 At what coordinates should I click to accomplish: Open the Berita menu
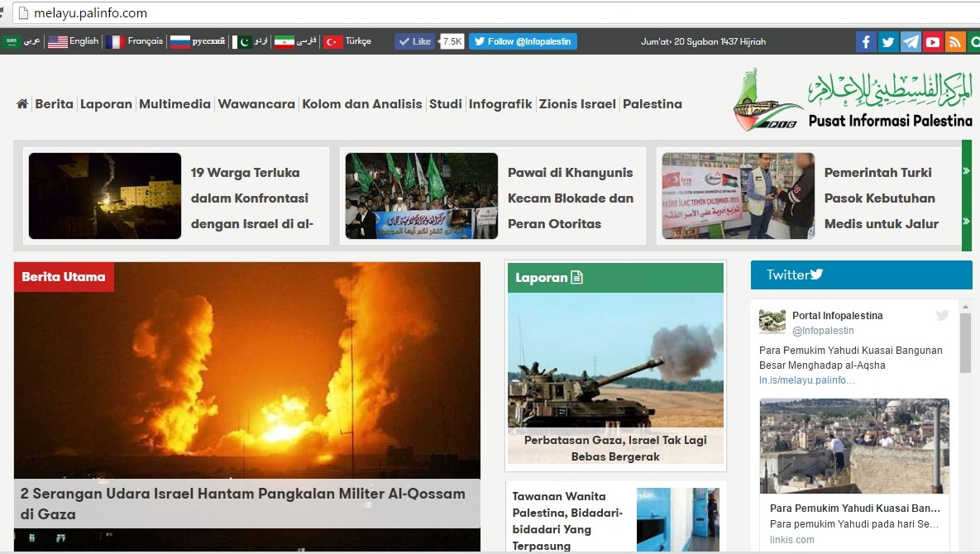(x=55, y=103)
